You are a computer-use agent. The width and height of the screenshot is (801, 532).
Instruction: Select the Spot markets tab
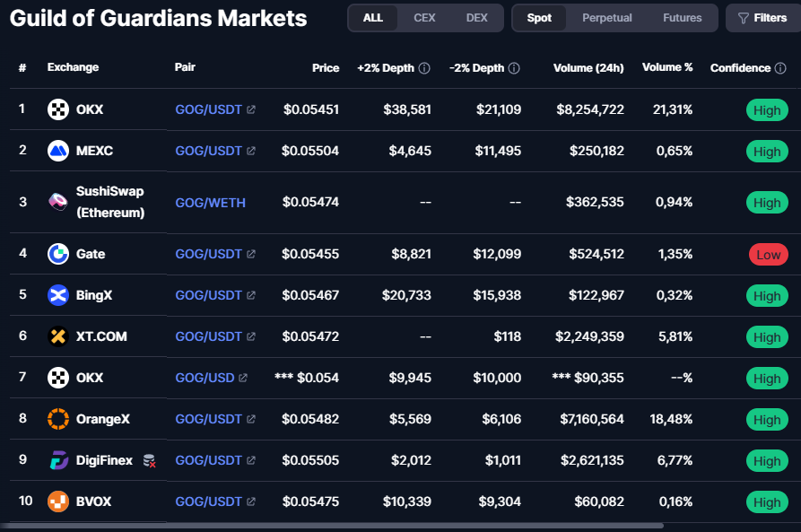tap(539, 18)
